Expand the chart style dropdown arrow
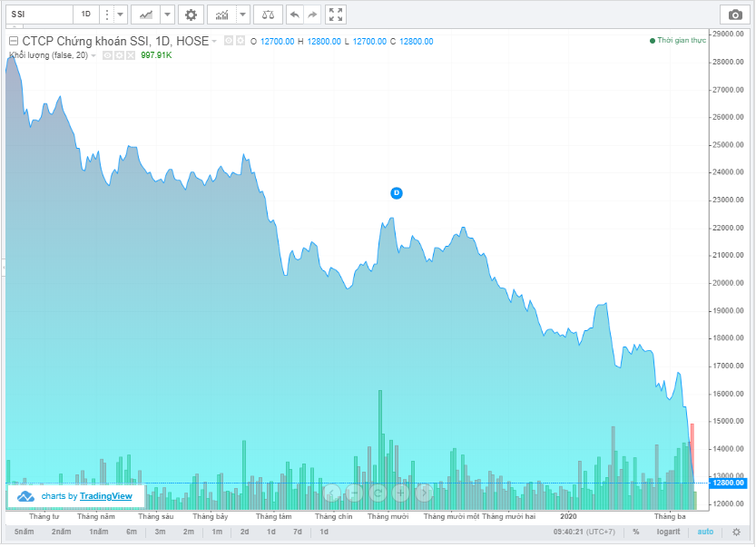The height and width of the screenshot is (547, 756). [x=167, y=15]
